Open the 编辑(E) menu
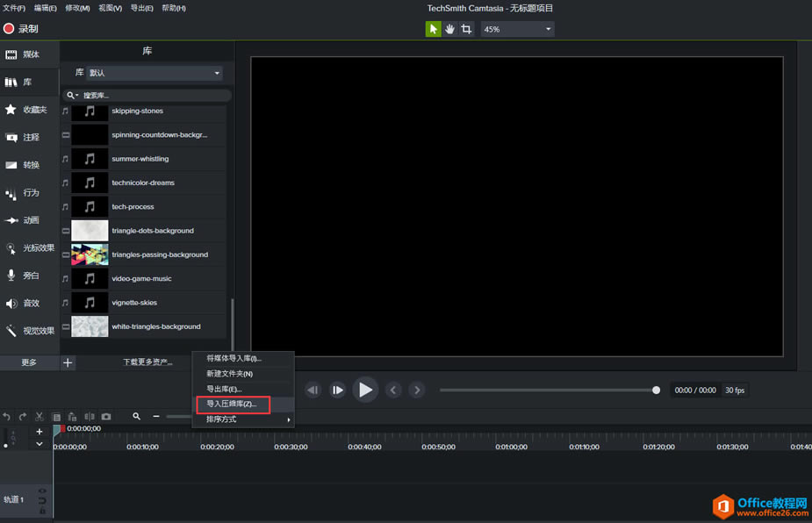Viewport: 812px width, 523px height. [46, 8]
